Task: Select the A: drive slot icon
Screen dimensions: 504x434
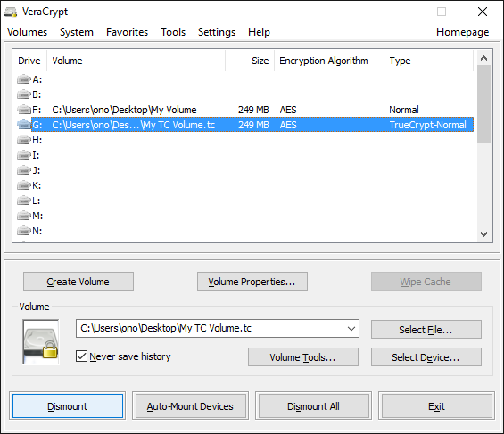Action: [x=24, y=79]
